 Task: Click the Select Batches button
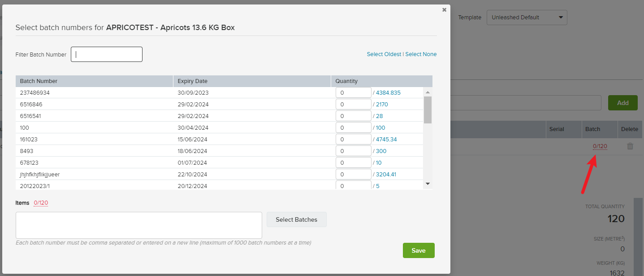tap(296, 219)
